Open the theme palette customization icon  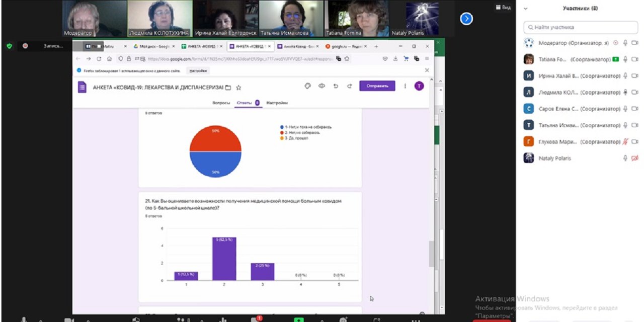pyautogui.click(x=308, y=86)
